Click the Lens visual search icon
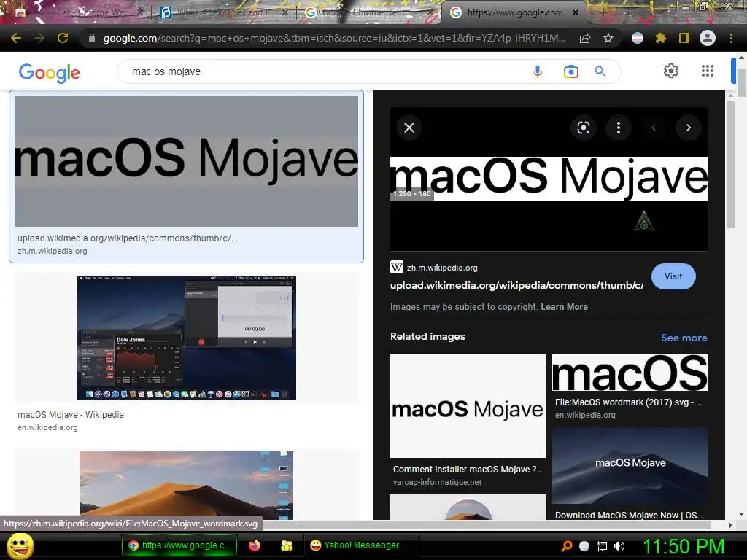The image size is (747, 560). [x=584, y=128]
